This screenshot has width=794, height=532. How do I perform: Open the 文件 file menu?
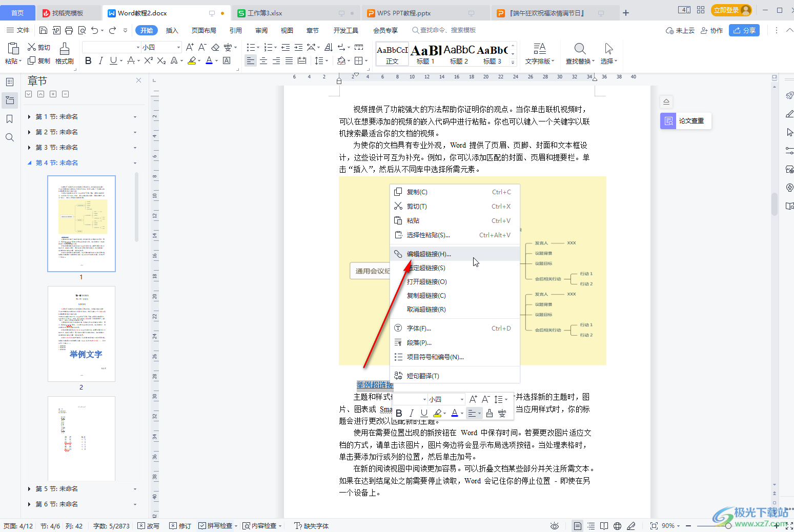click(18, 30)
